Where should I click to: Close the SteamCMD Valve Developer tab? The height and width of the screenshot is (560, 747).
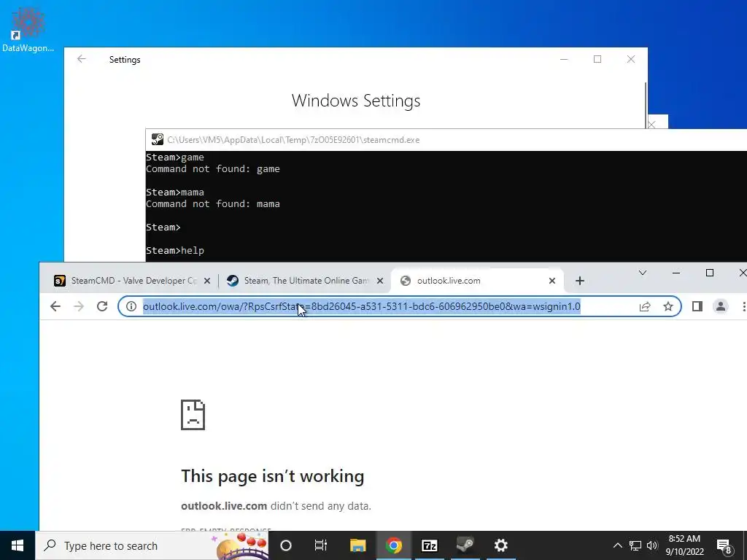point(206,281)
